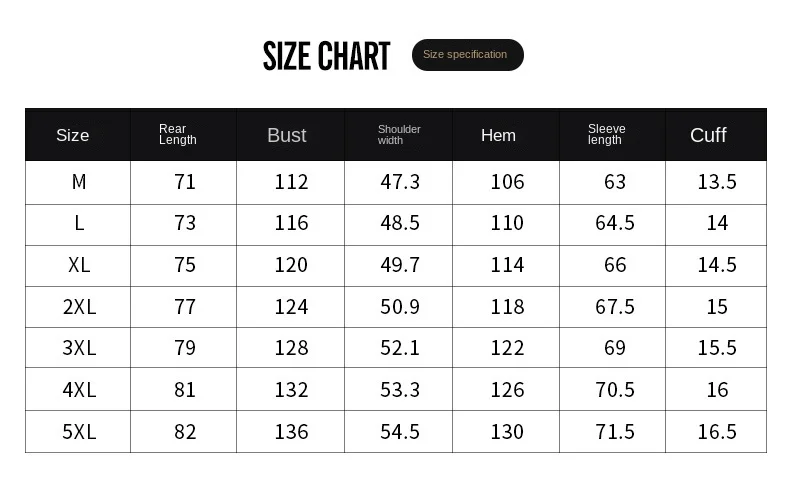Select the 5XL size row label
Image resolution: width=790 pixels, height=479 pixels.
click(x=79, y=432)
